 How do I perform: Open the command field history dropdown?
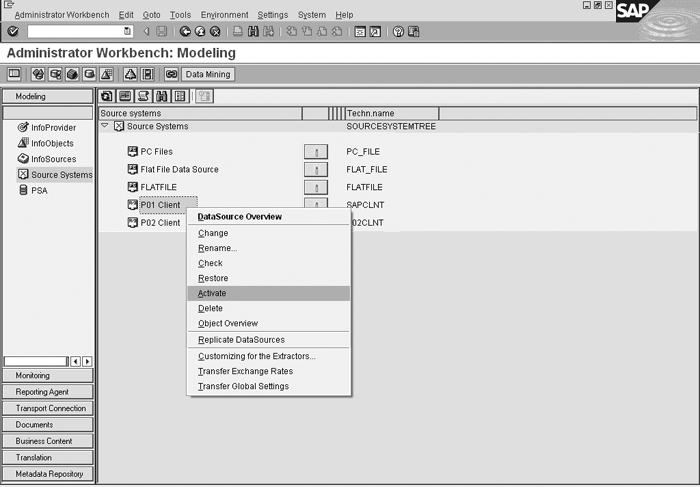(127, 31)
